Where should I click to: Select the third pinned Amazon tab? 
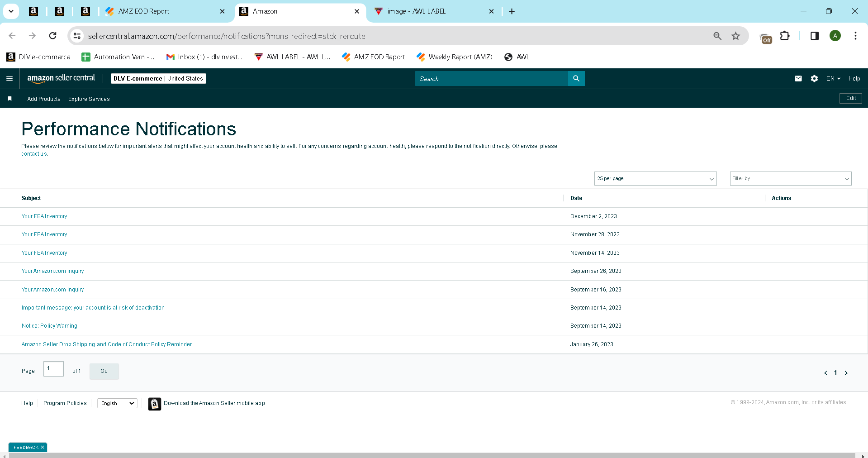pos(85,11)
